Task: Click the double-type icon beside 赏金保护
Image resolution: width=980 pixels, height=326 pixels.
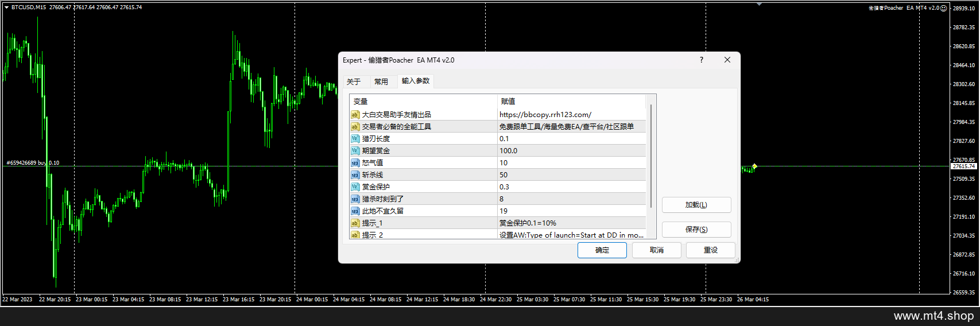Action: (x=355, y=187)
